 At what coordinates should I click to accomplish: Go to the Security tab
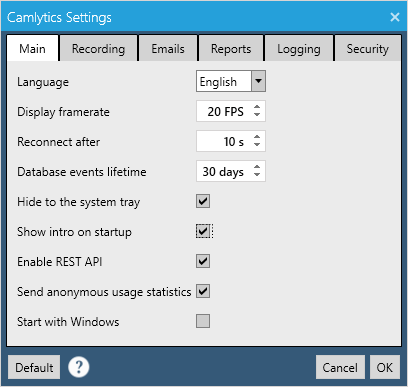(x=367, y=49)
